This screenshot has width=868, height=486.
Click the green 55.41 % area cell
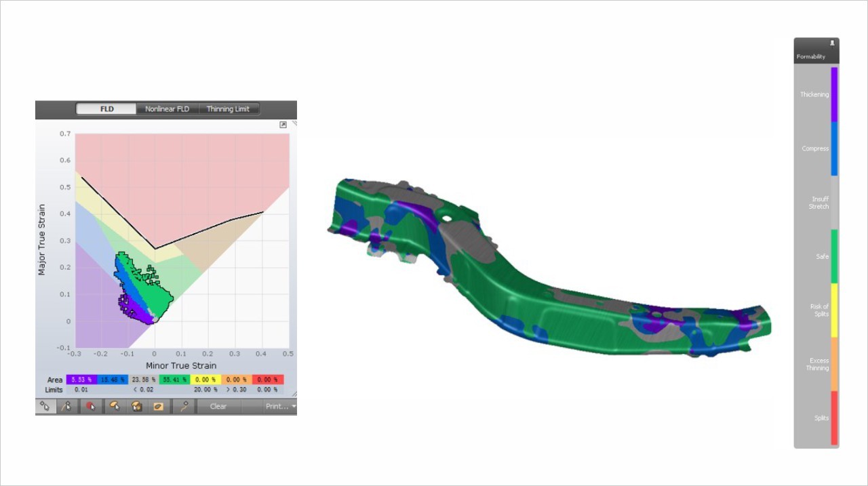[x=174, y=380]
